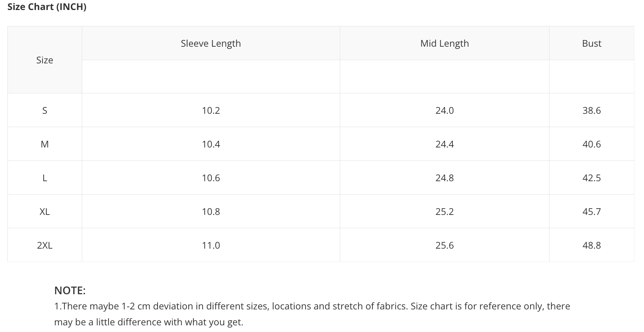The image size is (644, 332).
Task: Select the Sleeve Length column header
Action: click(210, 43)
